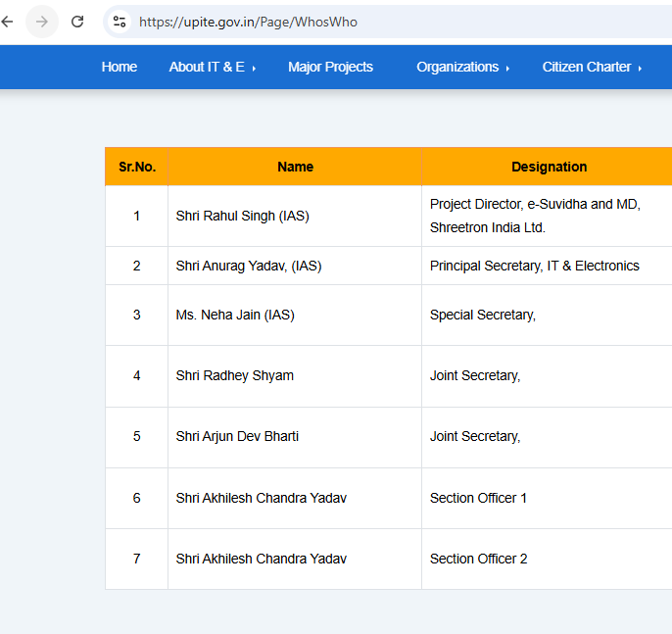
Task: Click serial number 1 cell
Action: (x=137, y=216)
